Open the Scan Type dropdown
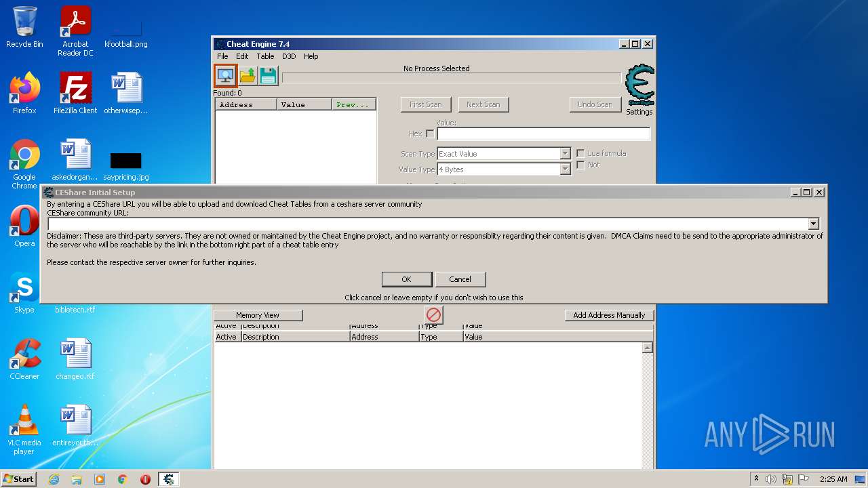The width and height of the screenshot is (868, 488). coord(504,154)
